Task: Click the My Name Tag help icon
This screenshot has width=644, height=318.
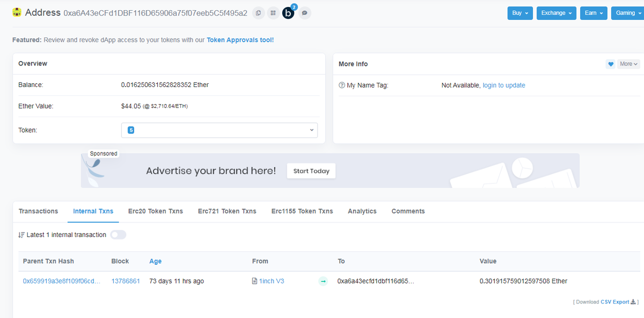Action: tap(342, 85)
